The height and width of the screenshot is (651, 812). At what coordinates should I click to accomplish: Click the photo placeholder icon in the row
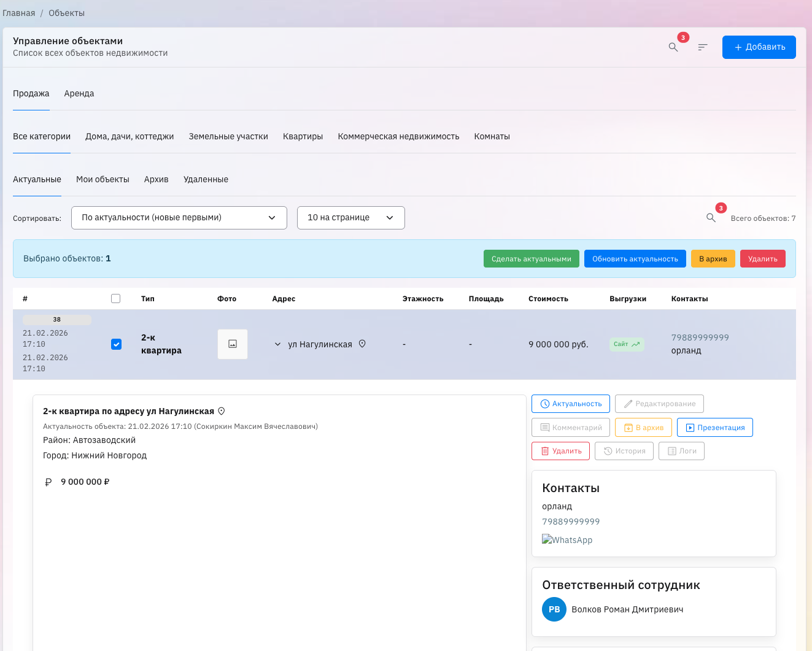(x=232, y=344)
